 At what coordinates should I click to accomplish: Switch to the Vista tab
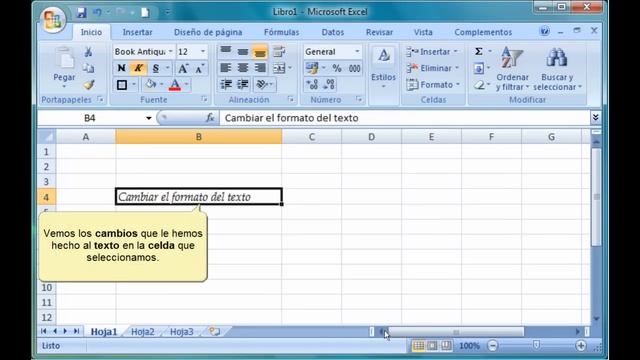pos(423,32)
